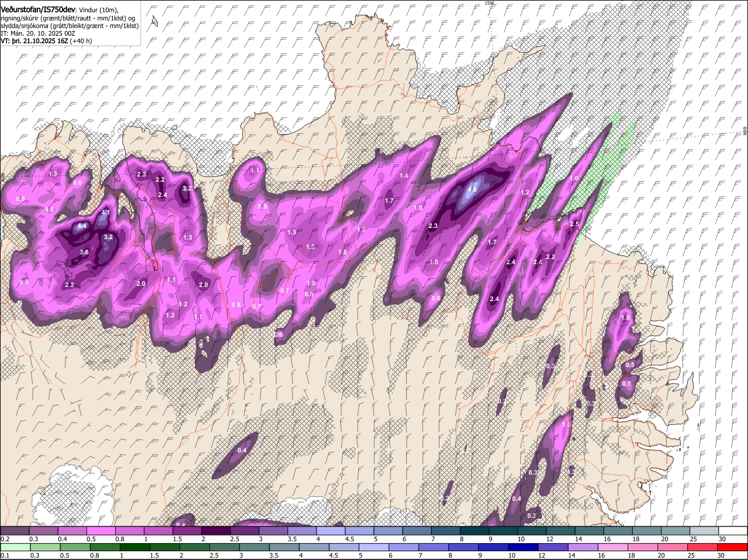Click light blue 4–4.5 swatch in upper legend
748x560 pixels.
[x=331, y=531]
